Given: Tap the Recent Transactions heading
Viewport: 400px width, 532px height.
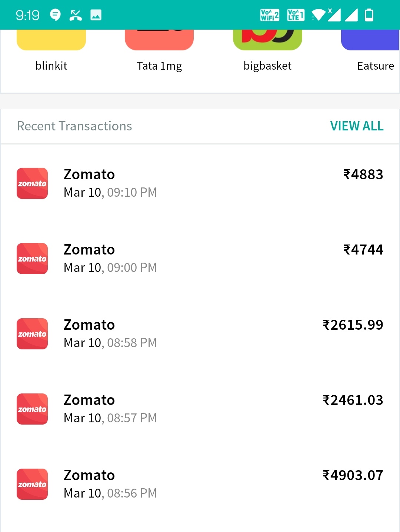Looking at the screenshot, I should (74, 126).
